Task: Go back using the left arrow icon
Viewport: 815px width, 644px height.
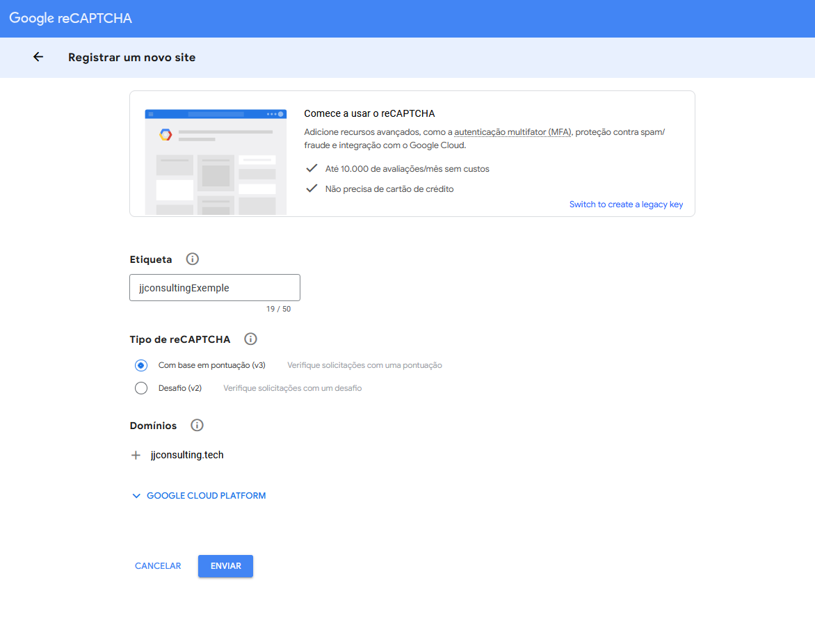Action: pos(38,57)
